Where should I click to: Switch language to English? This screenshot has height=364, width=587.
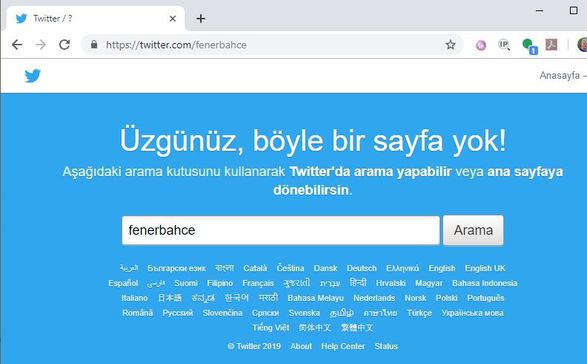point(442,269)
